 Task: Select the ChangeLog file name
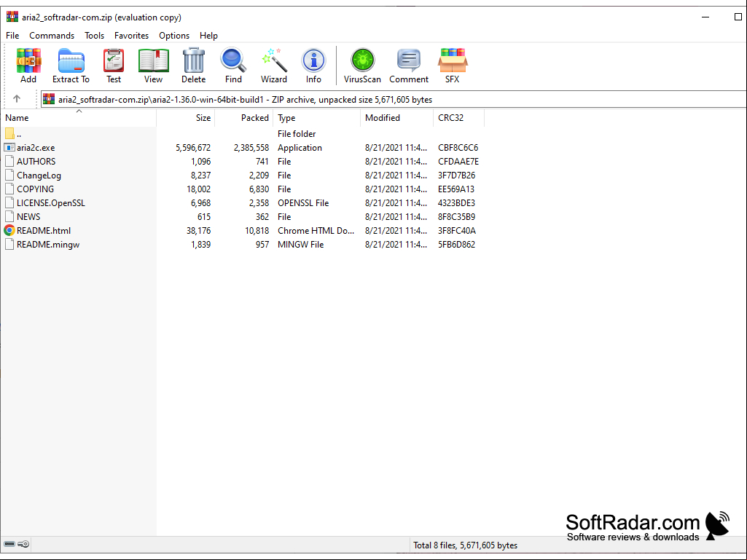point(39,176)
